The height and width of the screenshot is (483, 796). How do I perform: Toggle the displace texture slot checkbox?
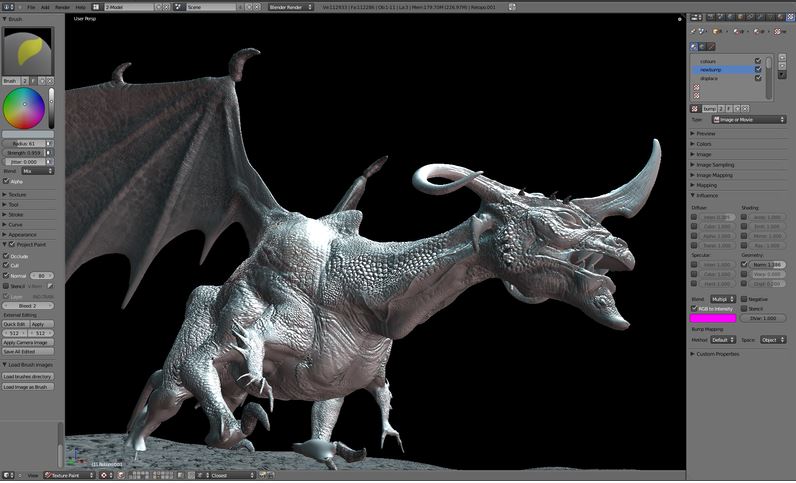(x=758, y=78)
